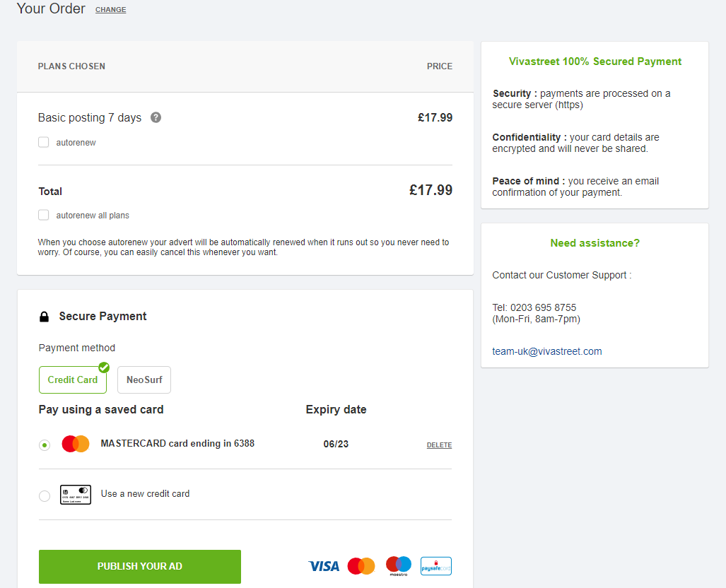Viewport: 726px width, 588px height.
Task: Delete the saved Mastercard
Action: 439,445
